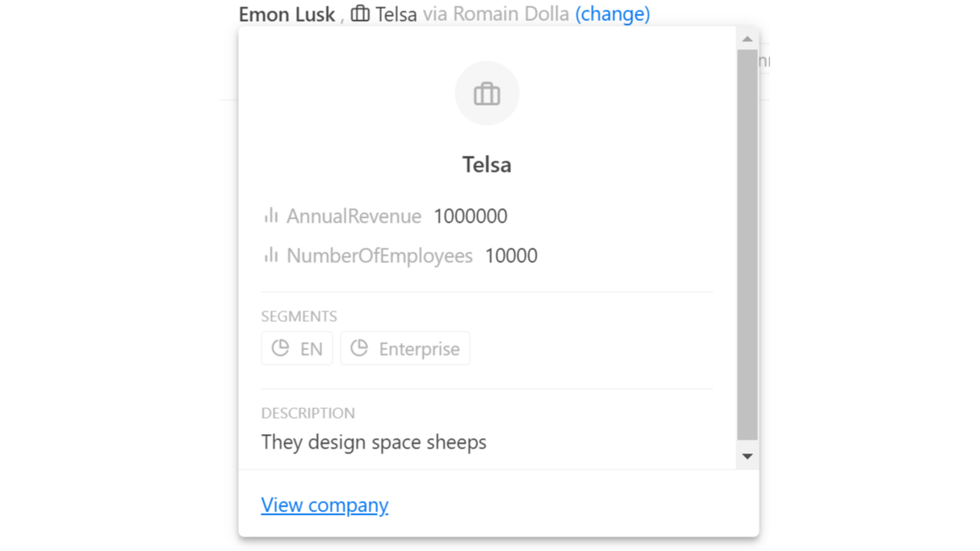Viewport: 980px width, 551px height.
Task: Click the Telsa company name in header
Action: coord(396,14)
